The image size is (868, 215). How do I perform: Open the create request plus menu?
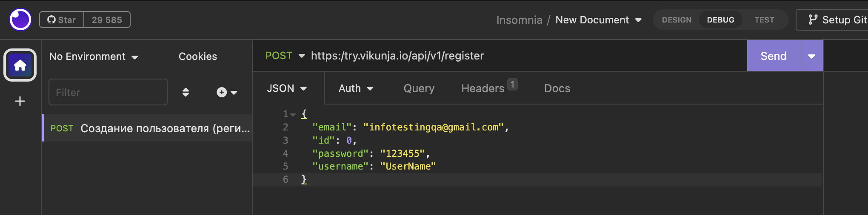click(x=226, y=92)
